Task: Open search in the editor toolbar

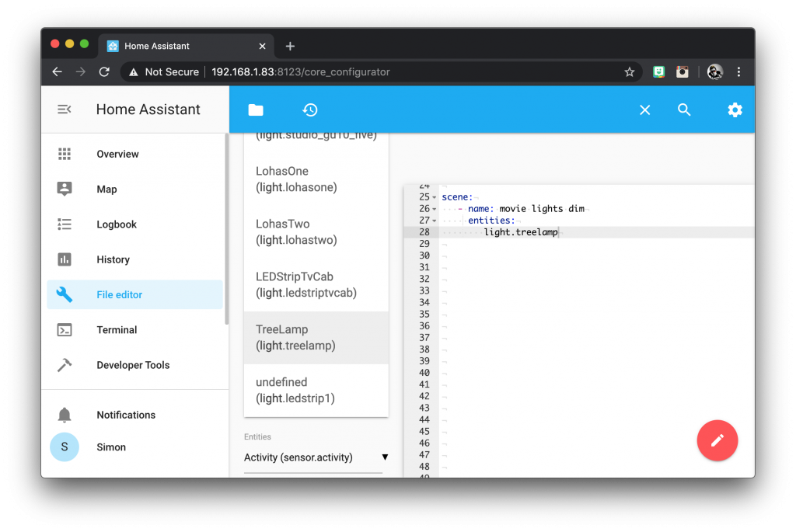Action: click(x=684, y=110)
